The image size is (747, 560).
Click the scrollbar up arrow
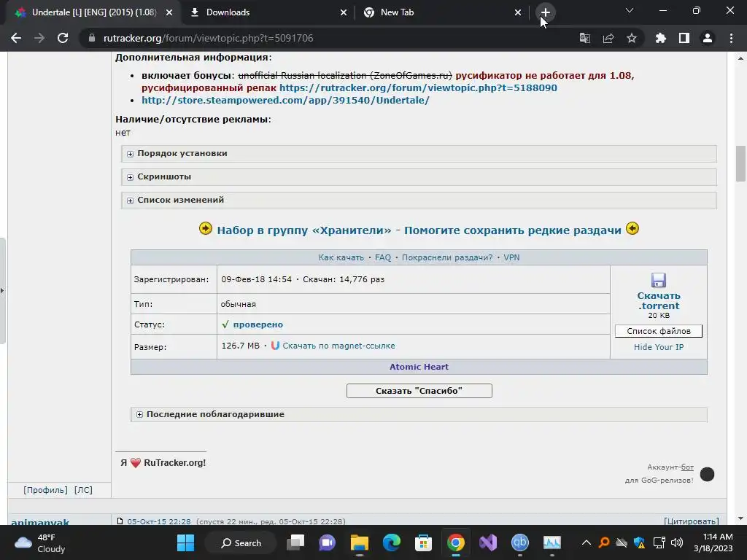click(x=740, y=58)
